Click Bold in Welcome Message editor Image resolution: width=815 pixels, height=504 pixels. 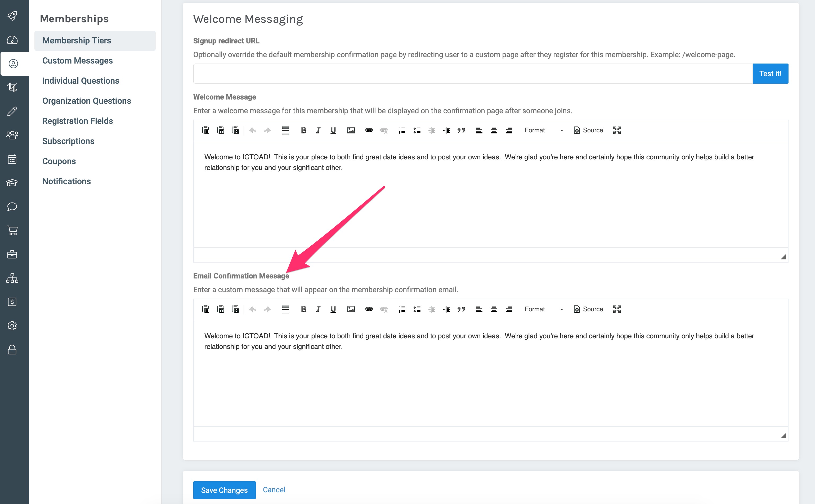click(x=303, y=130)
